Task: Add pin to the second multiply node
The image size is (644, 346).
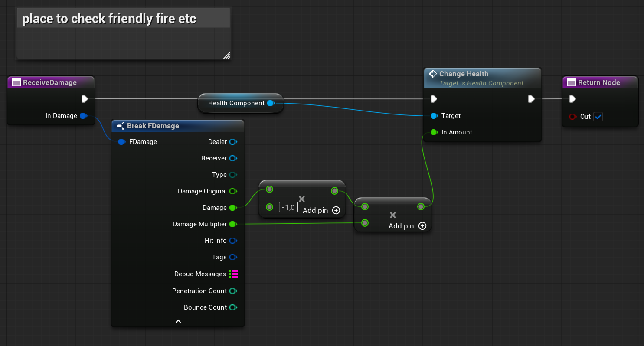Action: (422, 226)
